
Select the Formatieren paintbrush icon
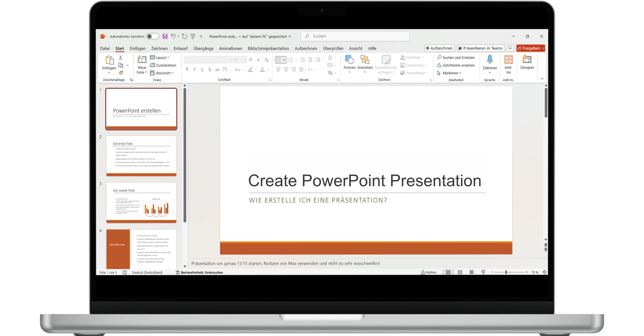click(x=120, y=72)
